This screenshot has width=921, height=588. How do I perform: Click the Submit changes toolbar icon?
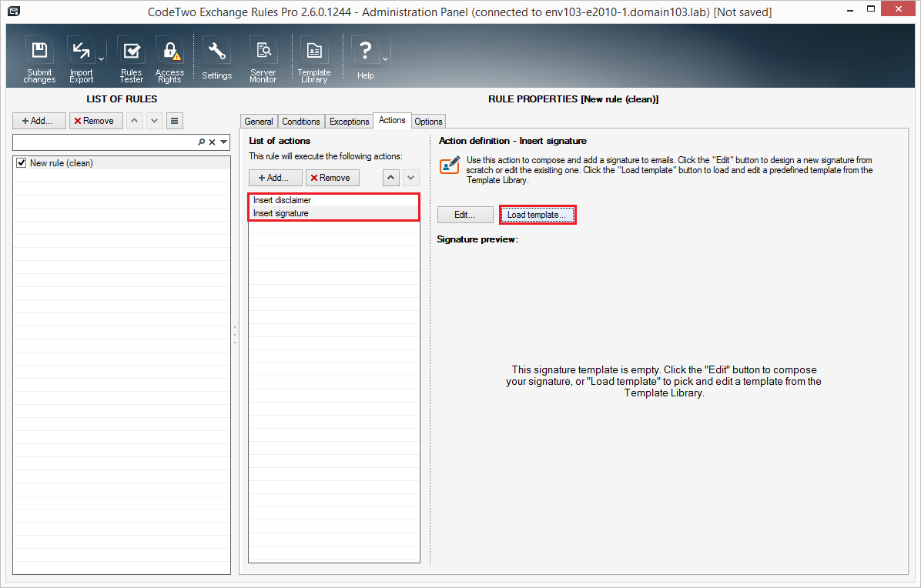[x=39, y=60]
